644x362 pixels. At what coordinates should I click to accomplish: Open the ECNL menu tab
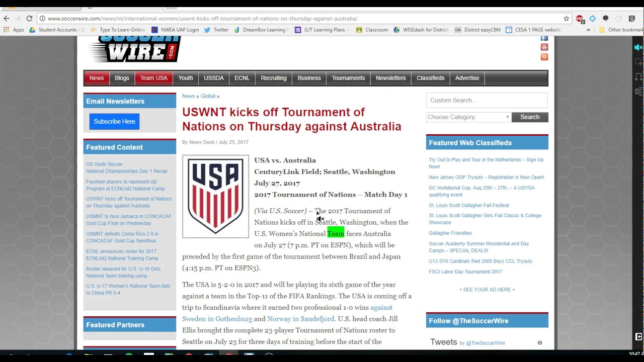242,78
